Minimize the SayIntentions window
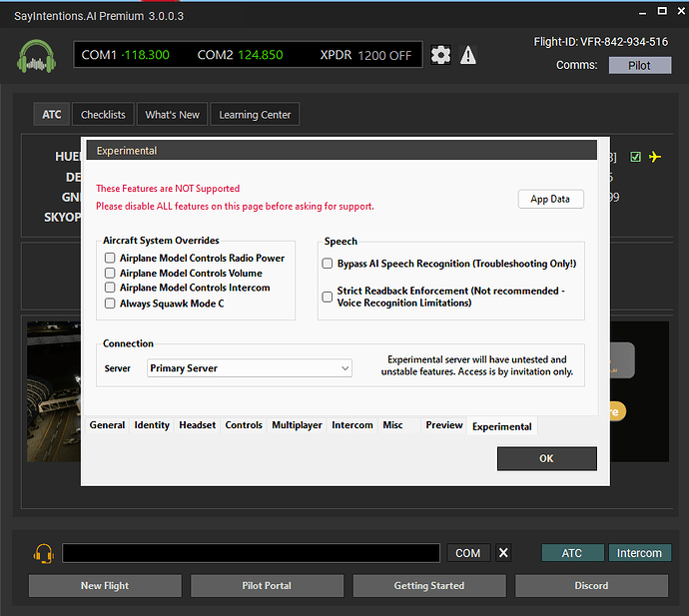This screenshot has width=689, height=616. [x=642, y=12]
